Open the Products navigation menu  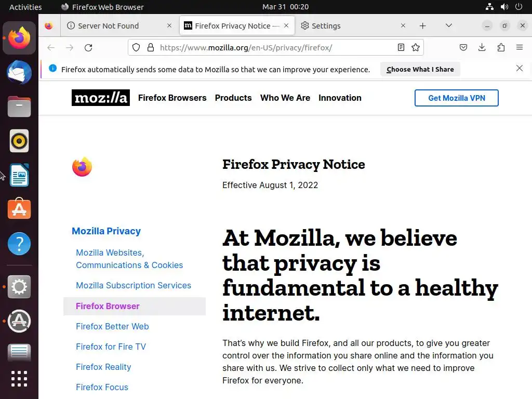point(233,98)
